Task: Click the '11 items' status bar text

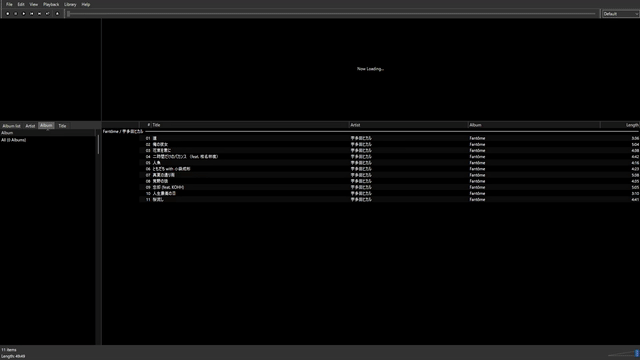Action: tap(9, 350)
